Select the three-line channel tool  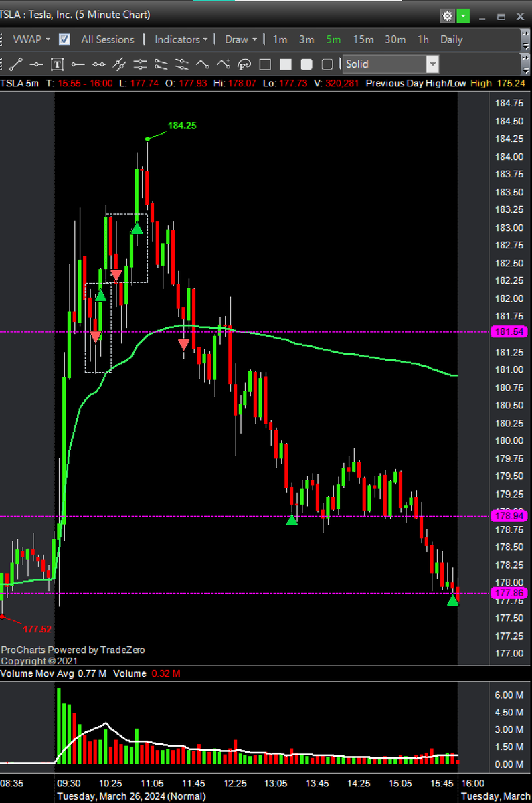[182, 64]
